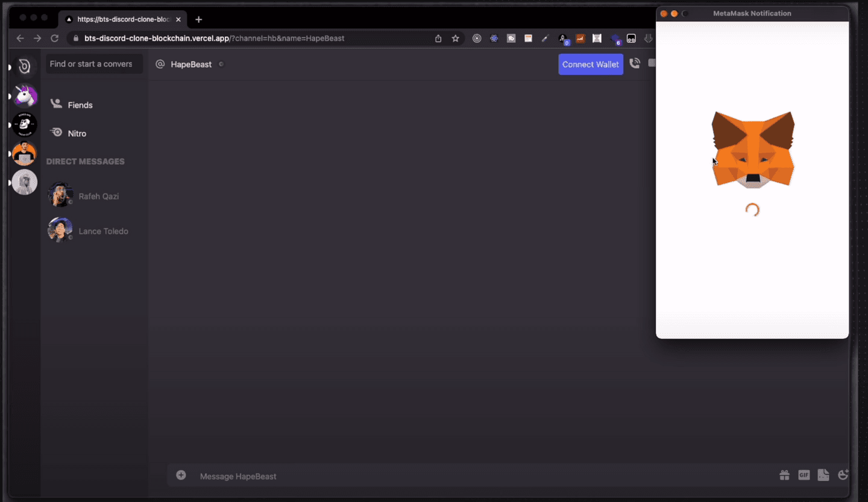The height and width of the screenshot is (502, 868).
Task: Open the black square face extension icon
Action: click(632, 39)
